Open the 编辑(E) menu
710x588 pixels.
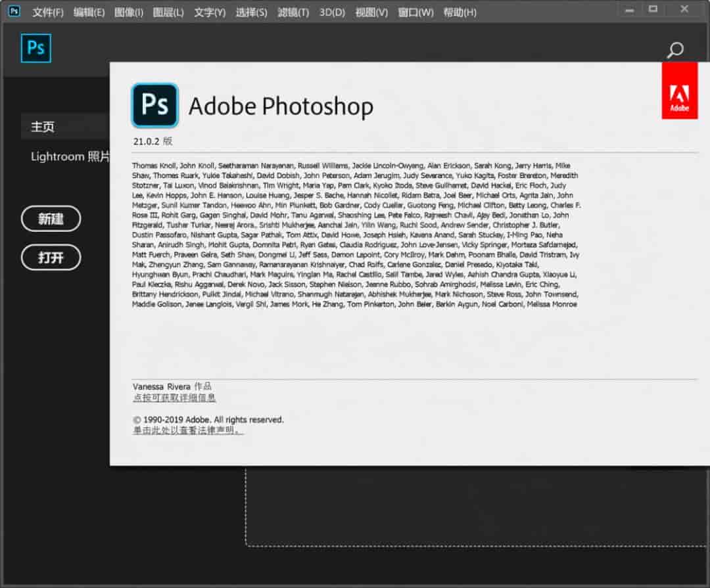coord(89,12)
